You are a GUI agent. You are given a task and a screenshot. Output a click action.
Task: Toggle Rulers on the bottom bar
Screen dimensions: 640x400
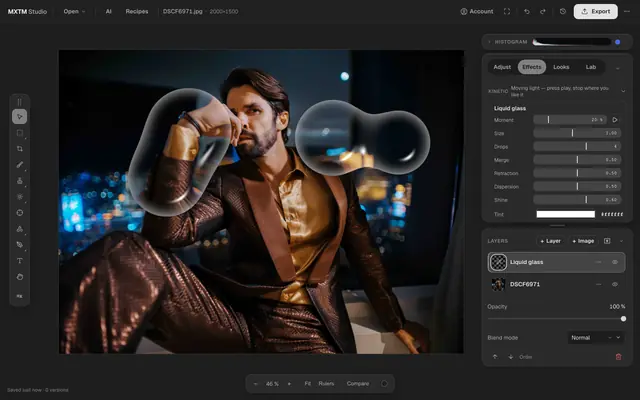(x=326, y=384)
